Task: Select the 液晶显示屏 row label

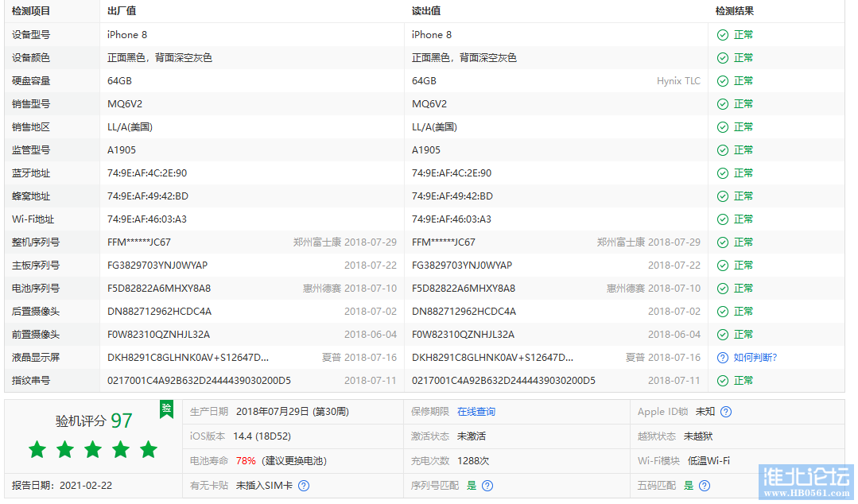Action: pos(36,358)
